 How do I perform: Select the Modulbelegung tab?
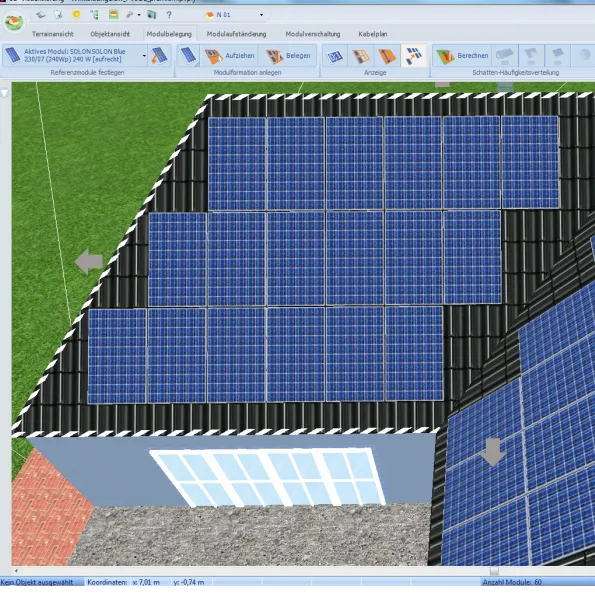[169, 34]
